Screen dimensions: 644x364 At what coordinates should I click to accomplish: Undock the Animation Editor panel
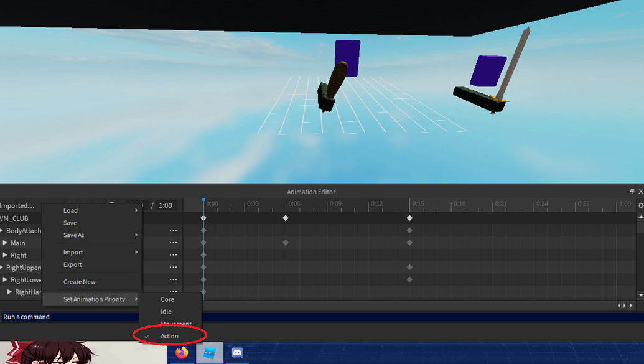click(632, 192)
